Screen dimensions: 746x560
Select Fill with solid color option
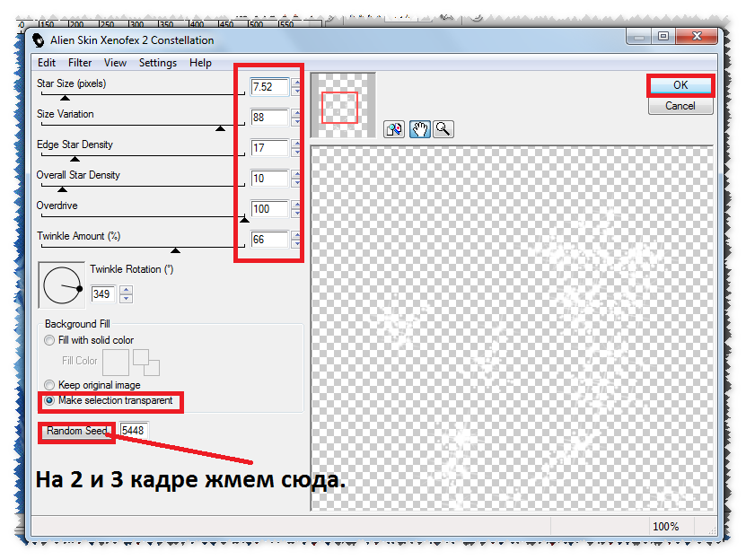tap(89, 340)
